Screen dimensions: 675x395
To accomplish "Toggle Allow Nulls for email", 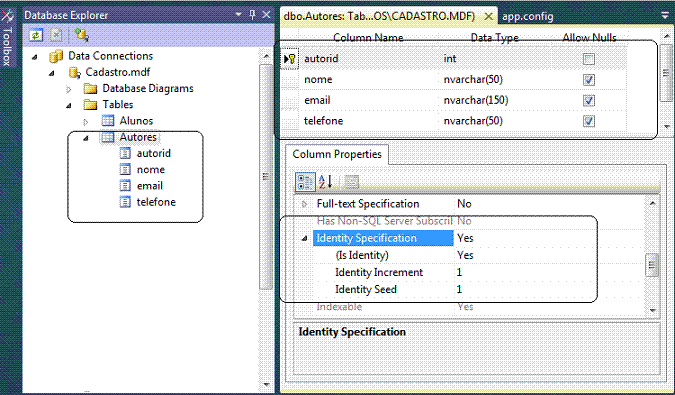I will pos(589,100).
